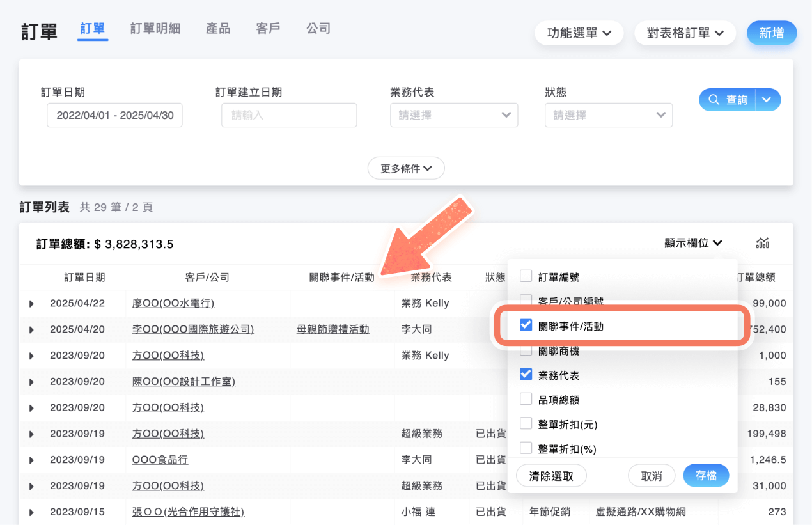Enable the 訂單編號 column checkbox
Image resolution: width=812 pixels, height=525 pixels.
coord(526,276)
